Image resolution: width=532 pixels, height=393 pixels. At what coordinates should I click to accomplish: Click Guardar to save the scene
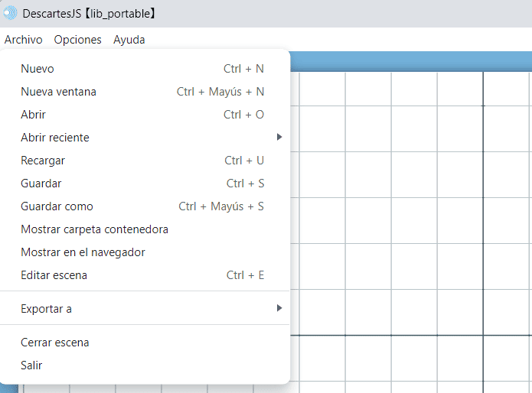(x=41, y=184)
